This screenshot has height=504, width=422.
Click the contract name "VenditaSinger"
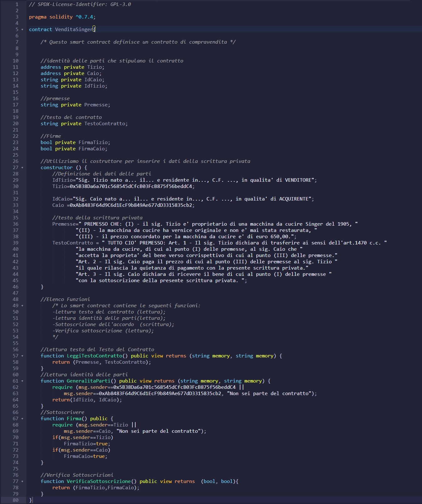tap(74, 29)
